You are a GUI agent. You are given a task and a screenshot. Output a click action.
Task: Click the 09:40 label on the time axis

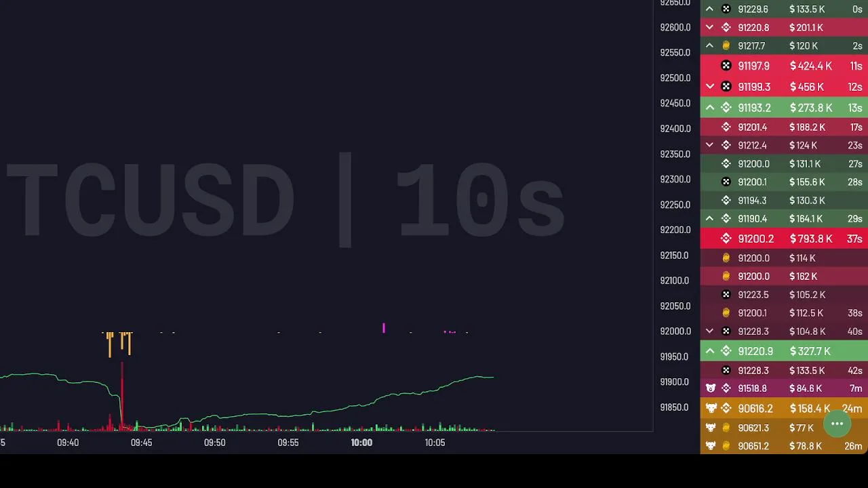(x=68, y=443)
